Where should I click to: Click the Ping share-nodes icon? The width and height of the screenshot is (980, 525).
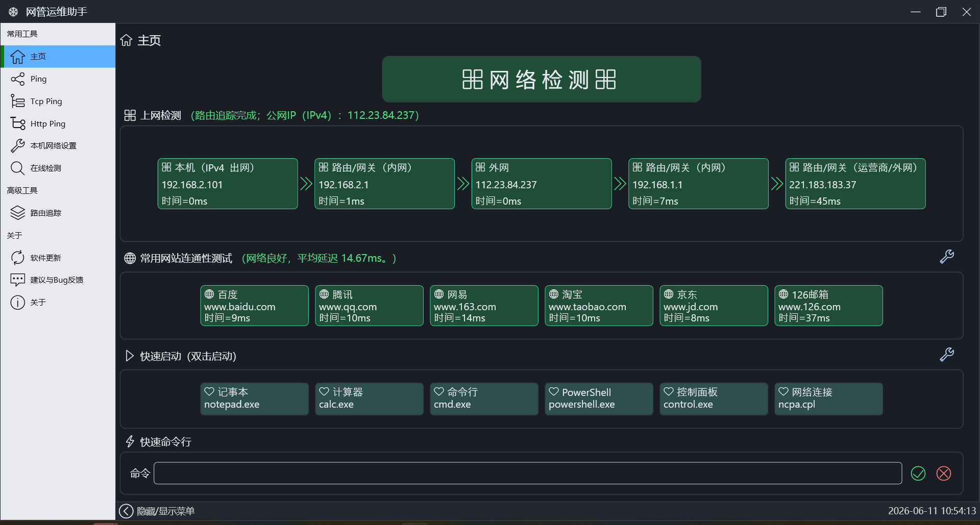point(18,79)
